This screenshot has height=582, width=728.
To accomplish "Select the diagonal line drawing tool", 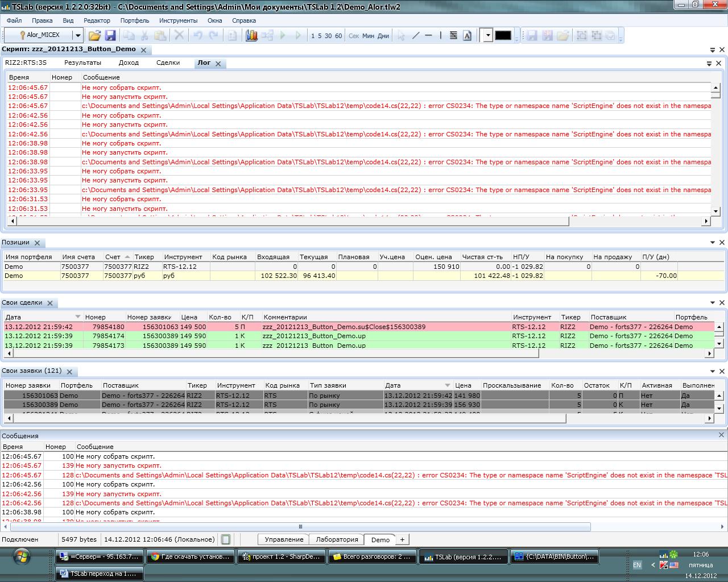I will click(416, 35).
